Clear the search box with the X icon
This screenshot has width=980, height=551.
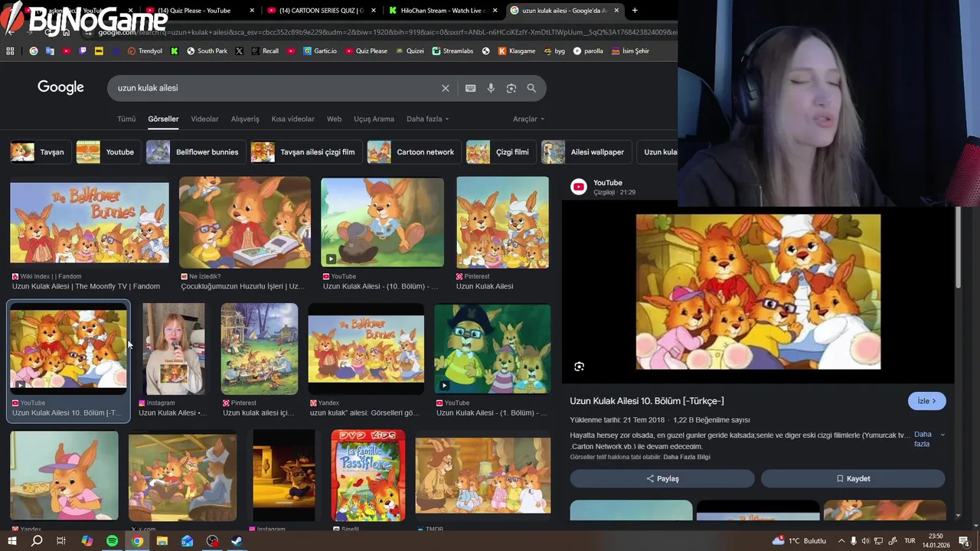[x=445, y=88]
